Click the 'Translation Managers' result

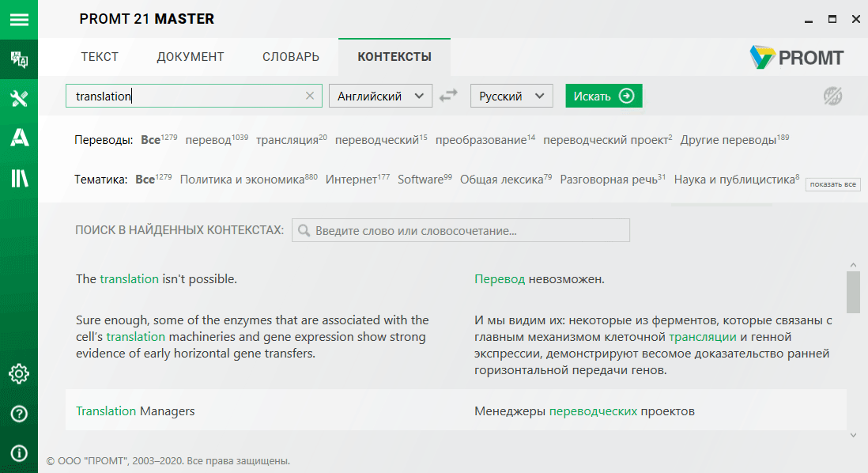[135, 411]
